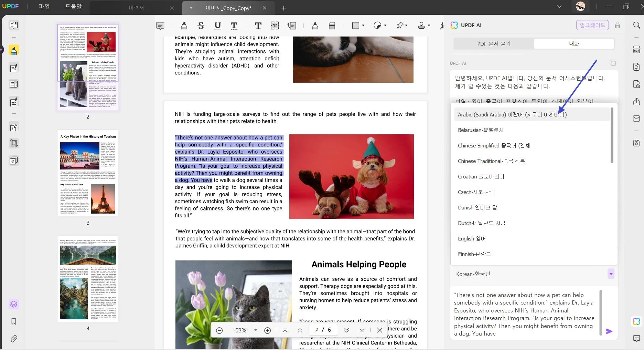Select page 3 thumbnail
This screenshot has width=644, height=350.
[x=88, y=173]
